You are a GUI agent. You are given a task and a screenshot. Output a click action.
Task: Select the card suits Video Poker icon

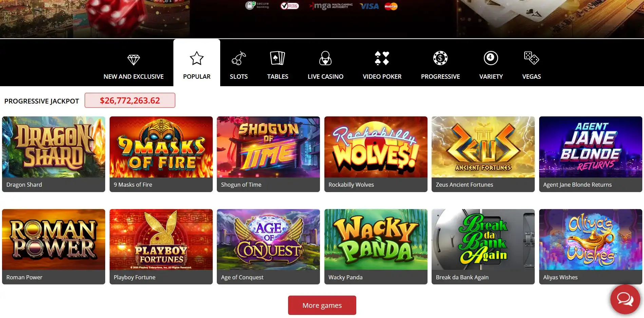382,58
